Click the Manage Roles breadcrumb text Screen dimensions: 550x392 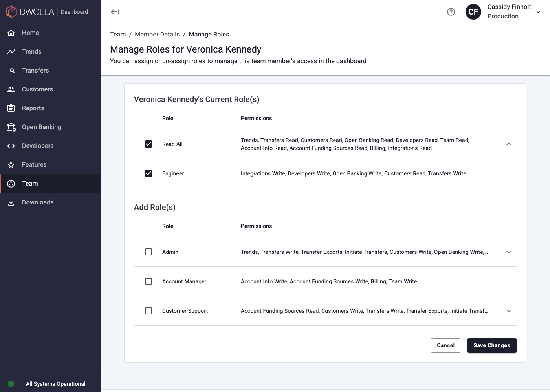point(209,35)
